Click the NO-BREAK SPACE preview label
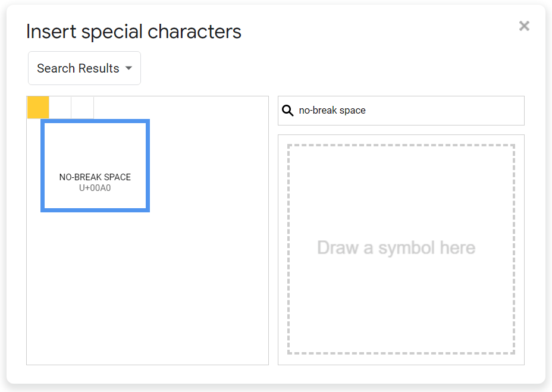Viewport: 552px width, 392px height. coord(95,177)
